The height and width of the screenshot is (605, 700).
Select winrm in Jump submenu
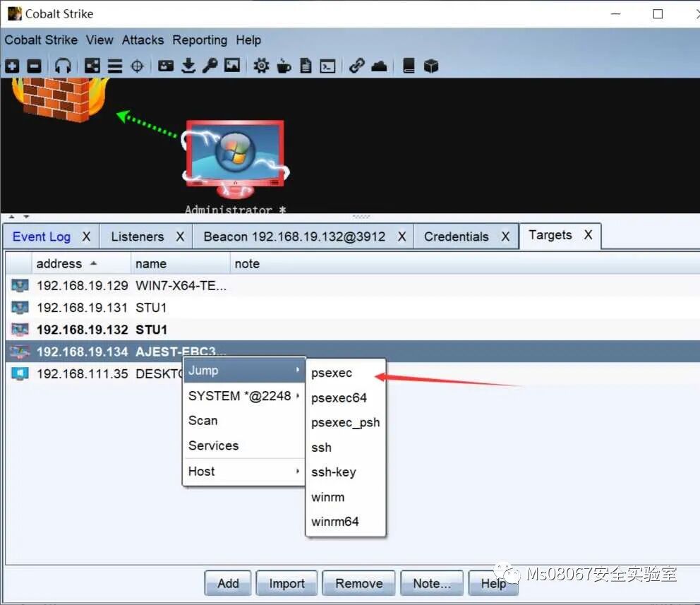point(346,498)
